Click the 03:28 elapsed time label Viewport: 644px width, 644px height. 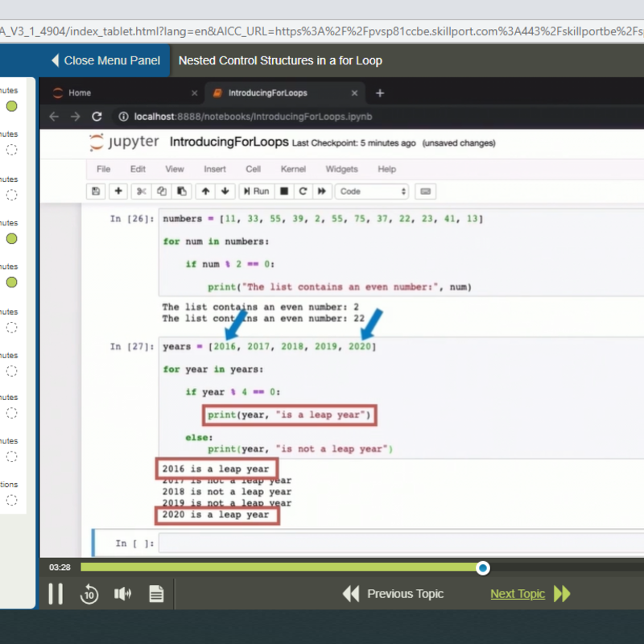pos(60,568)
